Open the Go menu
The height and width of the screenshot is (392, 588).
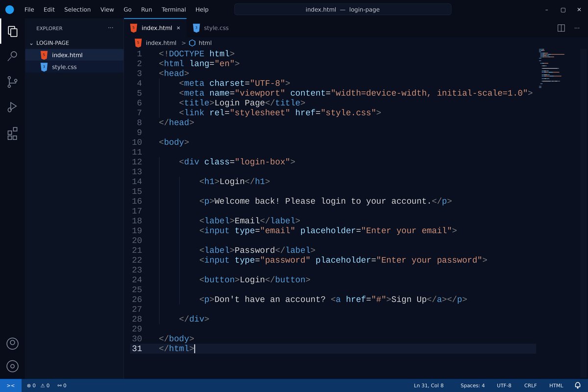pos(127,9)
